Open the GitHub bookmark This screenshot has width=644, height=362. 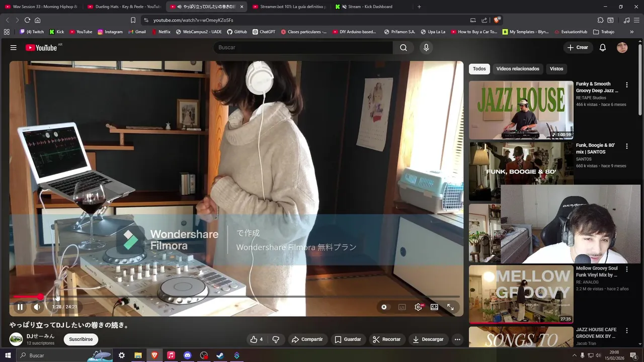(x=237, y=32)
